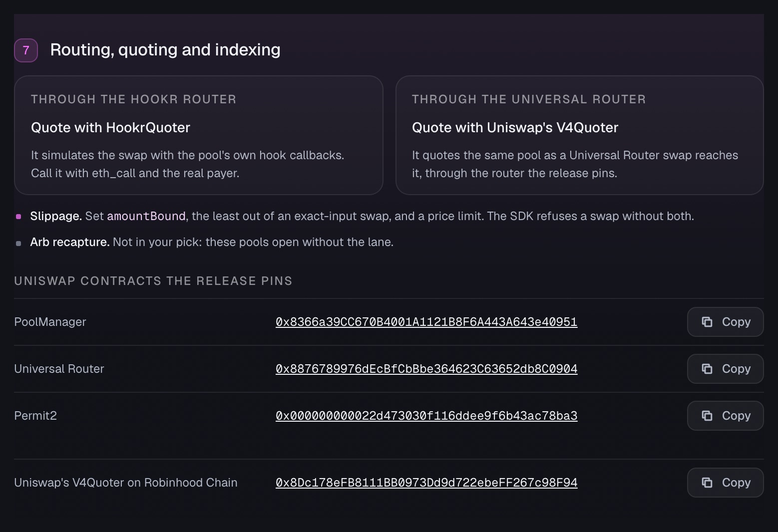
Task: Open the PoolManager address link 0x8366a39C…
Action: coord(426,322)
